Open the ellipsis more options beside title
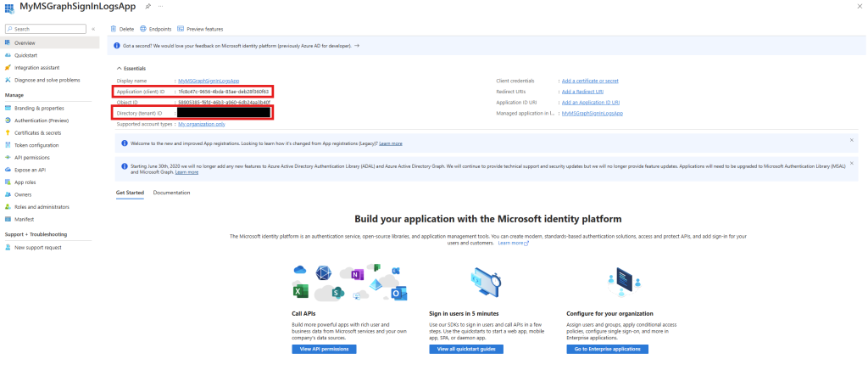This screenshot has width=868, height=370. click(x=160, y=6)
